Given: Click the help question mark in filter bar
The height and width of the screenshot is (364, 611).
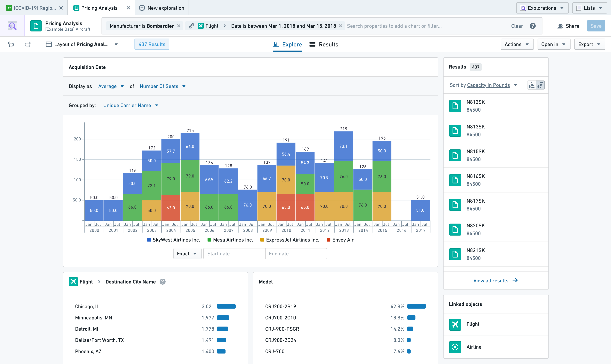Looking at the screenshot, I should coord(533,26).
